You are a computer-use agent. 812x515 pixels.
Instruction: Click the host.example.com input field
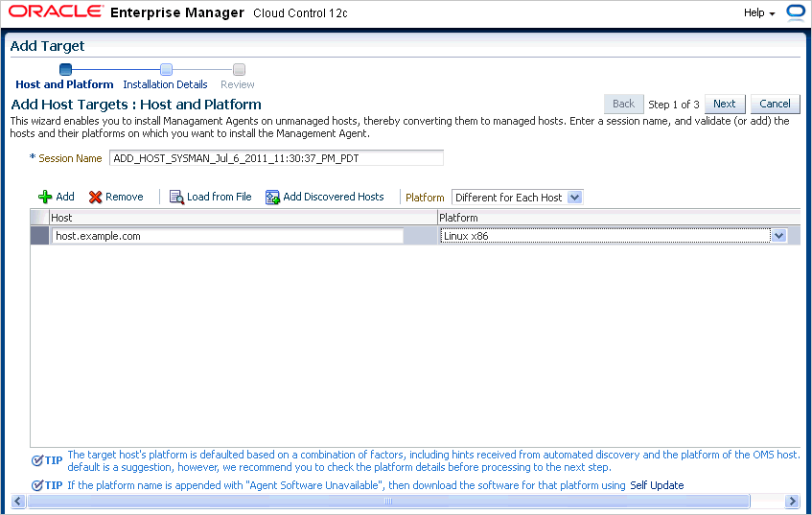[227, 236]
